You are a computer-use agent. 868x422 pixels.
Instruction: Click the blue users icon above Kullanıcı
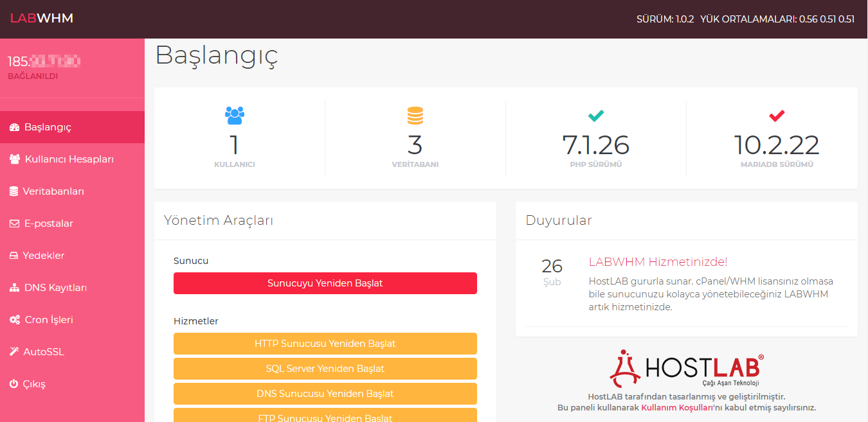point(235,116)
